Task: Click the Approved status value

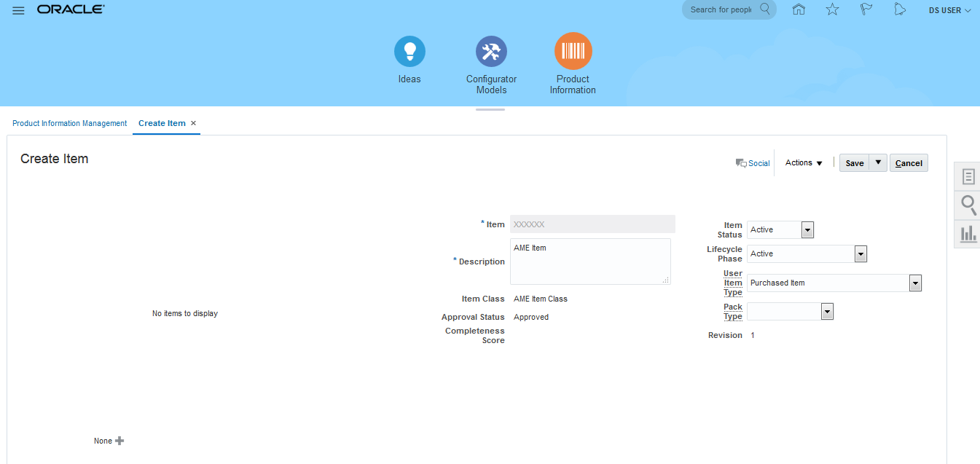Action: coord(531,317)
